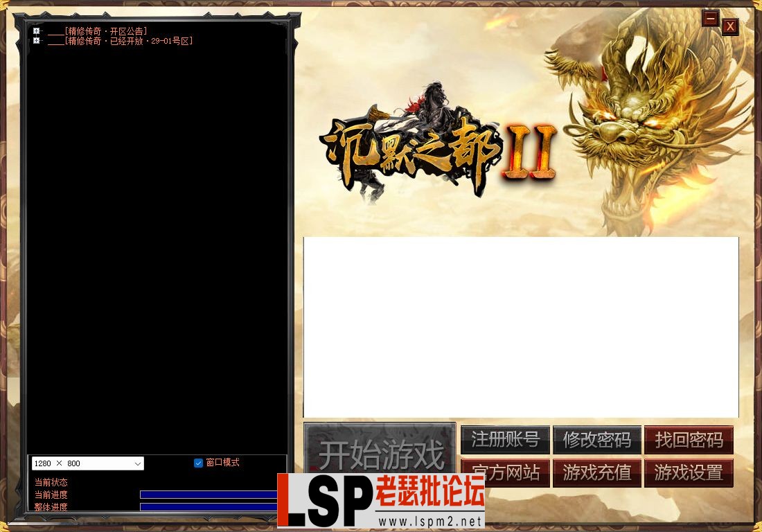
Task: Click the white announcement panel
Action: (x=521, y=327)
